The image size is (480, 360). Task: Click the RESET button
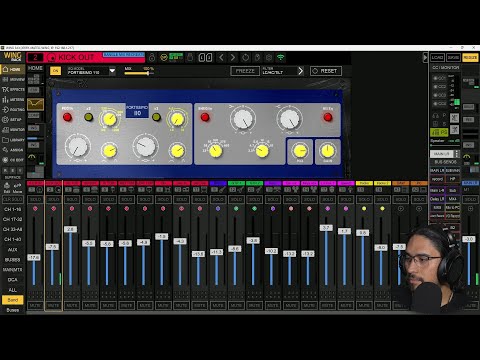(x=326, y=71)
